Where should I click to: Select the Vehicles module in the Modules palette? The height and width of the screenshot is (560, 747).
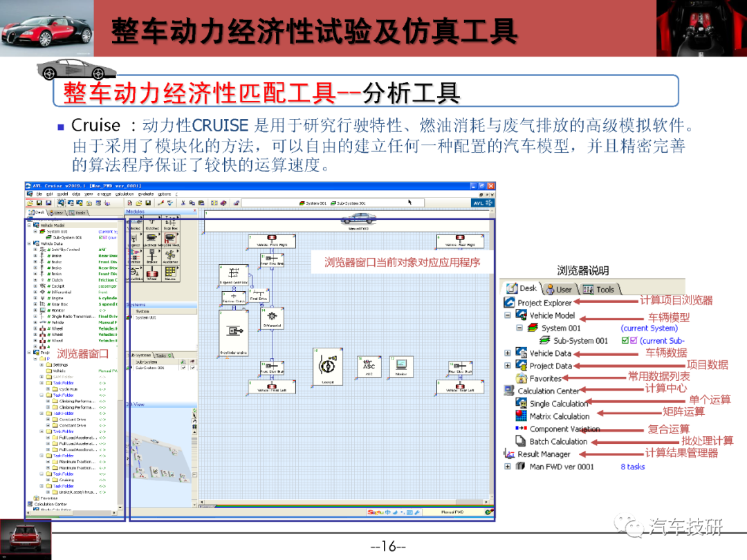(135, 223)
